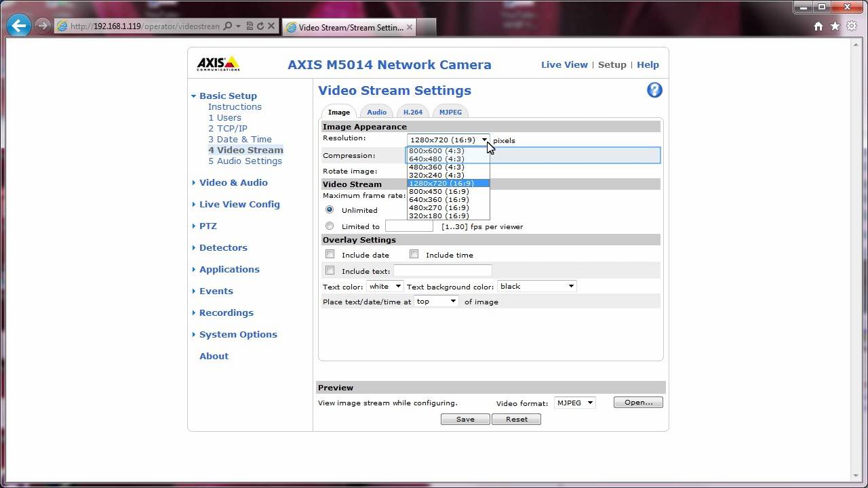Go to Live View link
The height and width of the screenshot is (488, 868).
564,64
